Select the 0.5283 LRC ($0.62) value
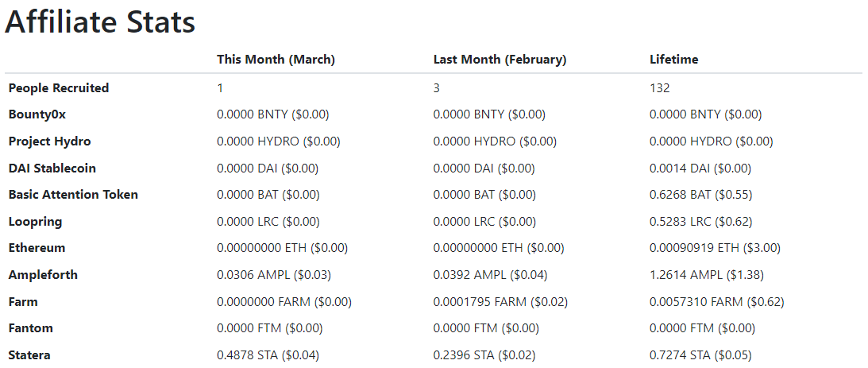 point(700,222)
